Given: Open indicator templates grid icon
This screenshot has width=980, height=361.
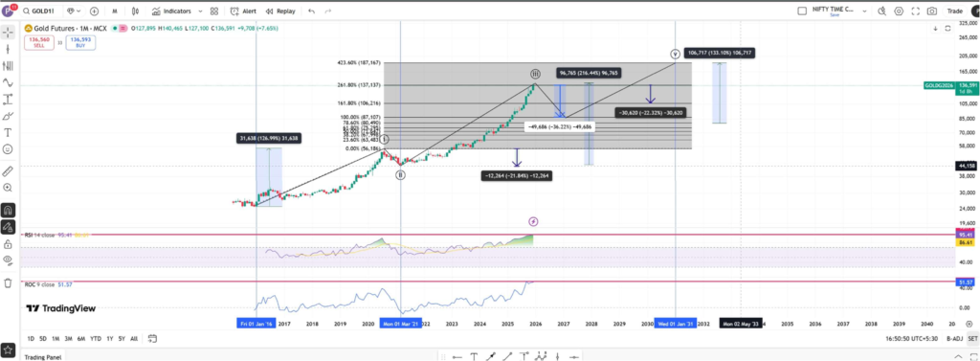Looking at the screenshot, I should point(214,11).
